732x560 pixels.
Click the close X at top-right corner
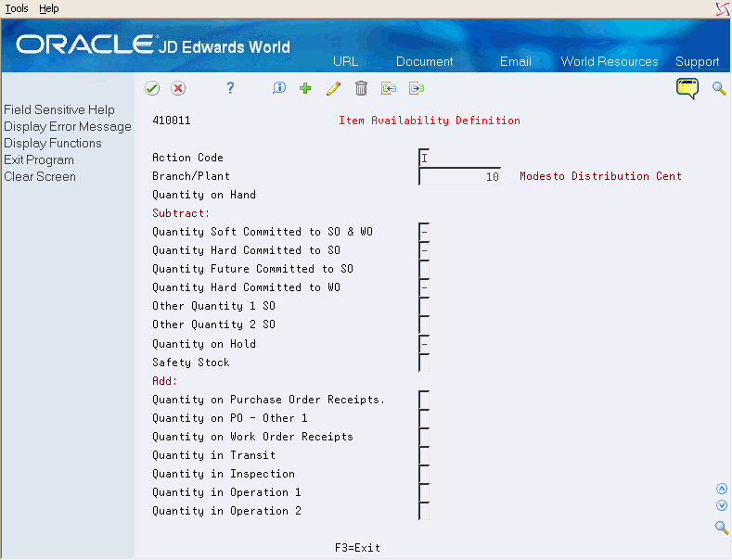coord(723,9)
